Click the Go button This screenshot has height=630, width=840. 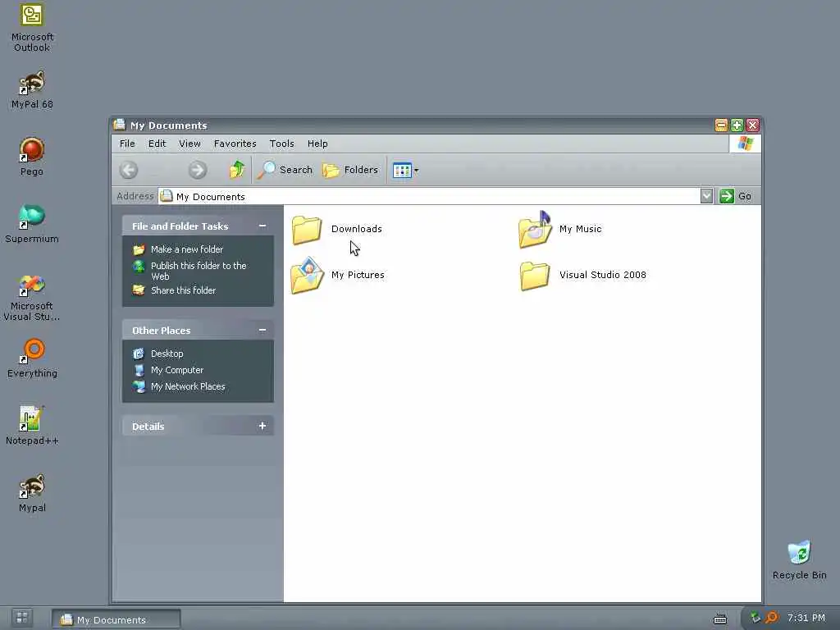(x=735, y=196)
